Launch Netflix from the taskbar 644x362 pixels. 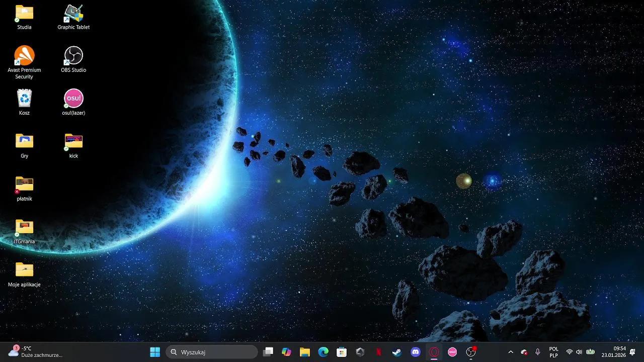coord(378,352)
